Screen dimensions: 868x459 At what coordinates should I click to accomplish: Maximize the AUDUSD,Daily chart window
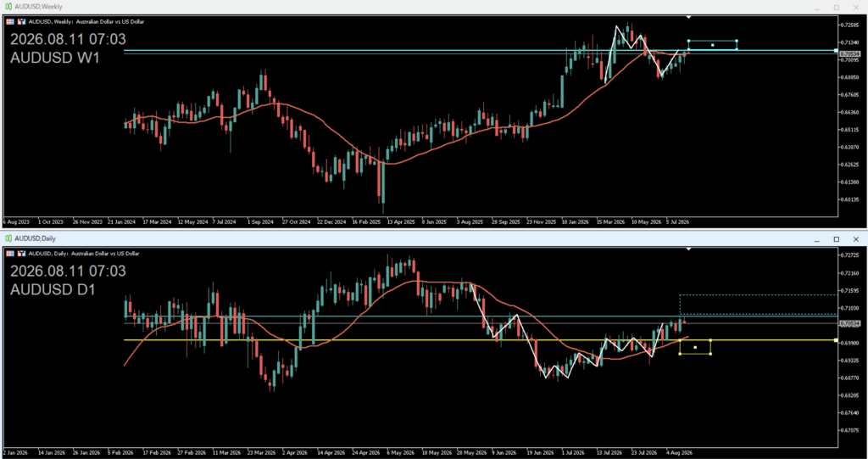837,239
